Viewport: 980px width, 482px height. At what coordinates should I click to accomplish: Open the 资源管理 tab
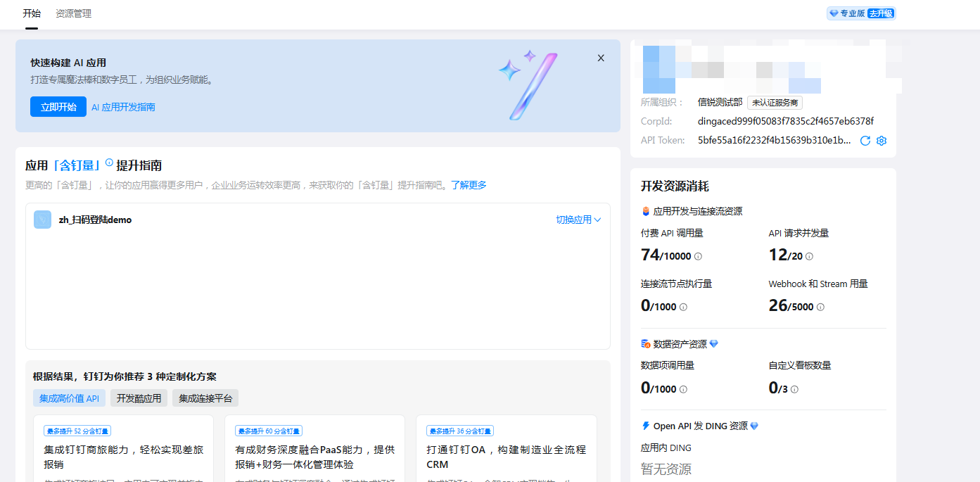coord(74,13)
